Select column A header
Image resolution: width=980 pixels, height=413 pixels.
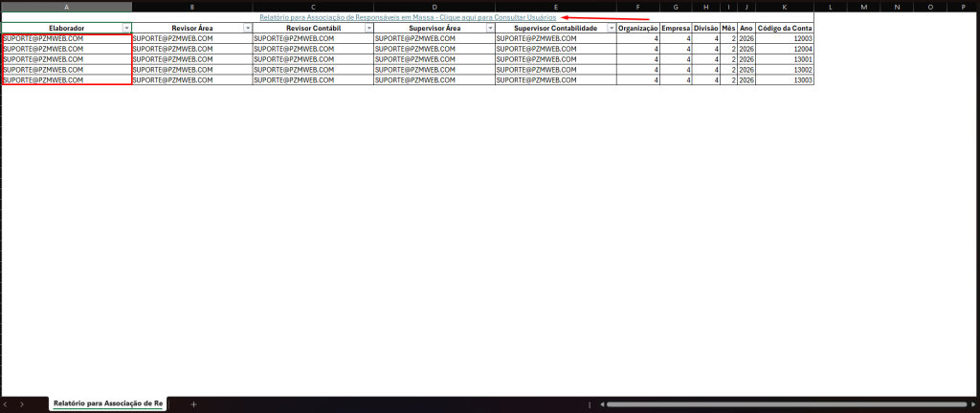[66, 6]
